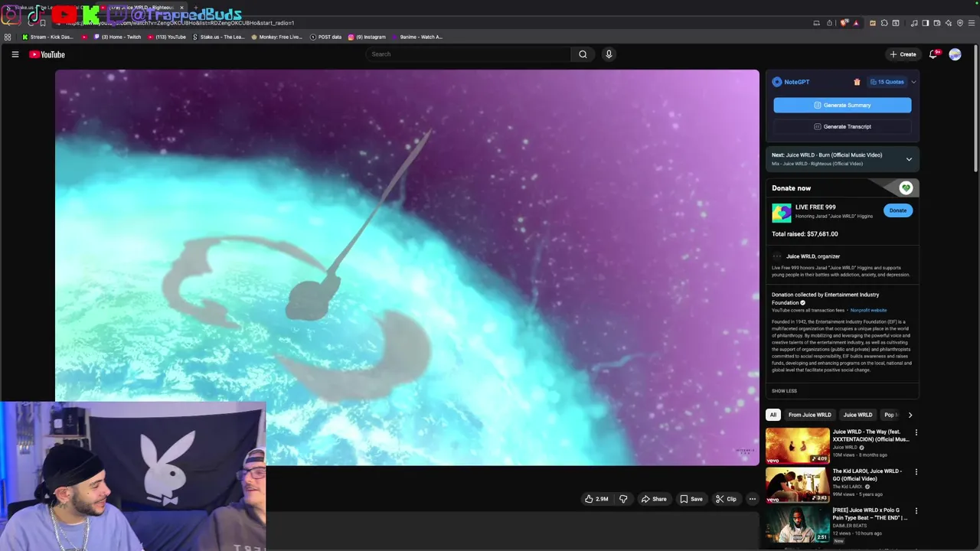The image size is (980, 551).
Task: Click the share page icon in address bar
Action: coord(829,23)
